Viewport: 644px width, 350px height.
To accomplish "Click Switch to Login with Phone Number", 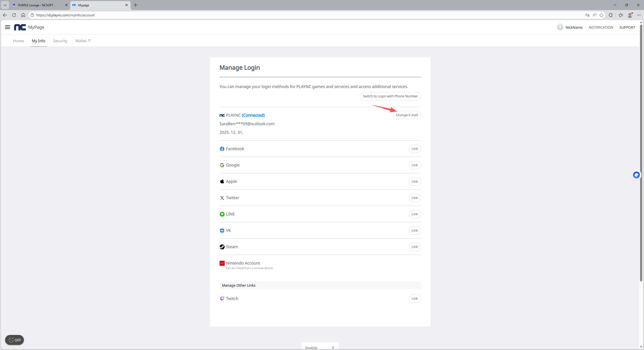I will tap(390, 96).
